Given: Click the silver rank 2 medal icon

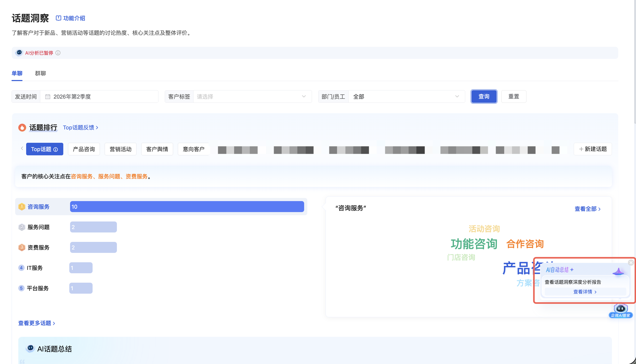Looking at the screenshot, I should 22,227.
